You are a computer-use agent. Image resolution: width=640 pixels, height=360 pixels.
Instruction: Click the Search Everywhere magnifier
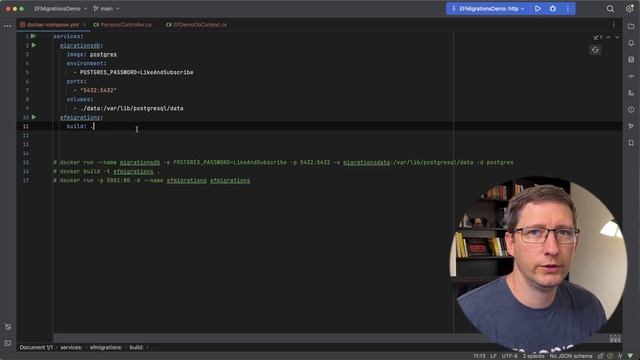point(610,9)
